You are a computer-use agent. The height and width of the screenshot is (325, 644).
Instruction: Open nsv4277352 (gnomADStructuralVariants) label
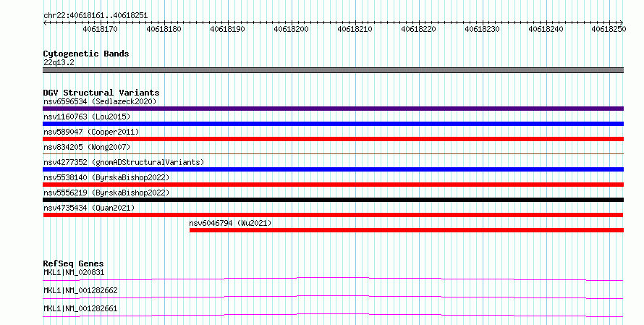(124, 162)
